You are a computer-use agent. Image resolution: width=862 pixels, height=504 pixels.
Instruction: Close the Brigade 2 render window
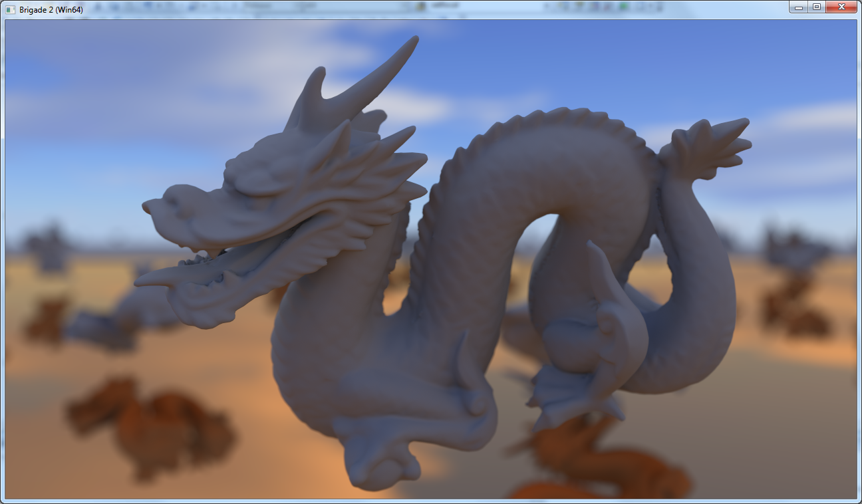(840, 7)
